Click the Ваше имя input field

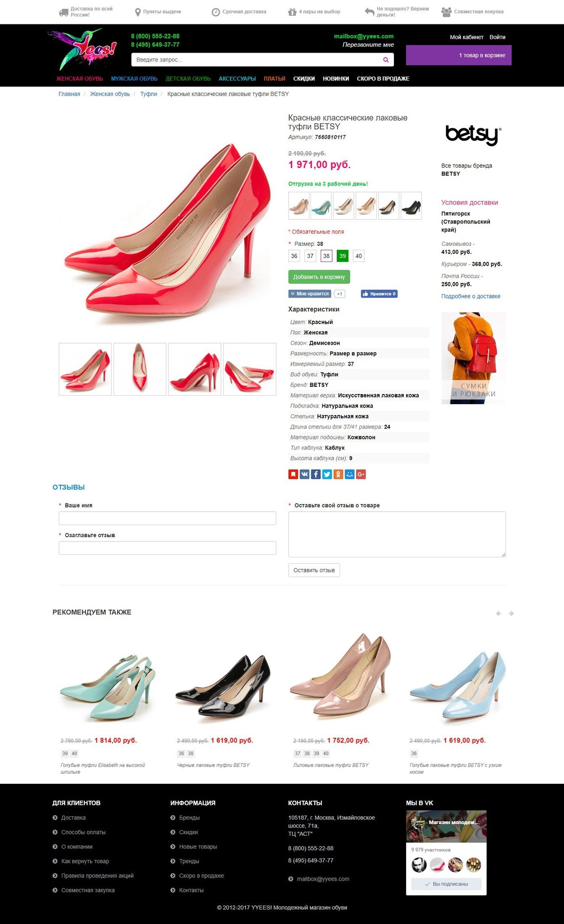pos(168,518)
